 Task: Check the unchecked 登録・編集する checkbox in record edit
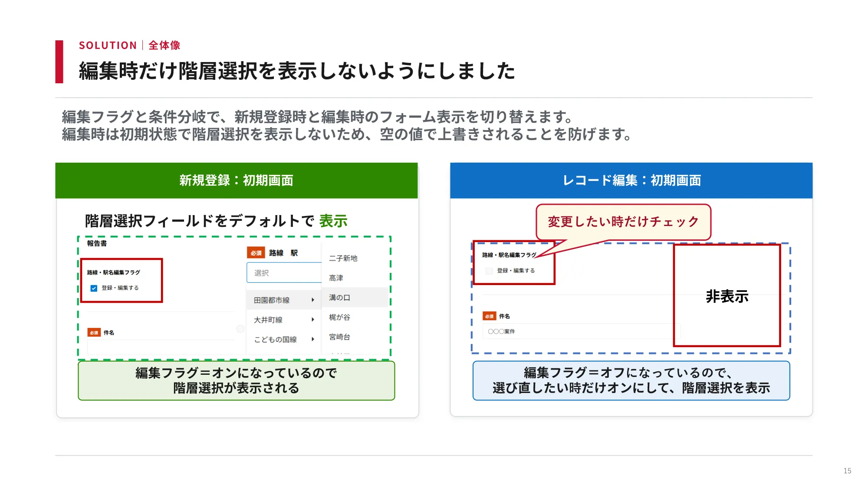[489, 271]
